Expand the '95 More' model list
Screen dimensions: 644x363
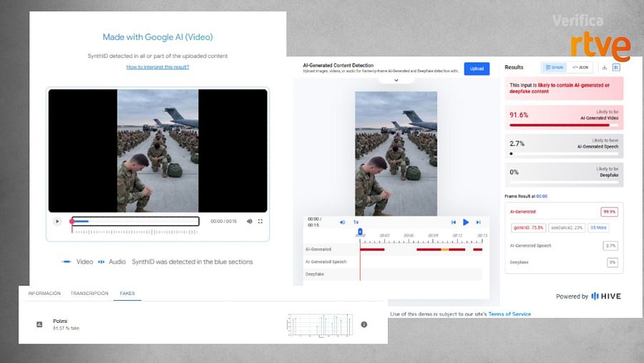(x=598, y=228)
